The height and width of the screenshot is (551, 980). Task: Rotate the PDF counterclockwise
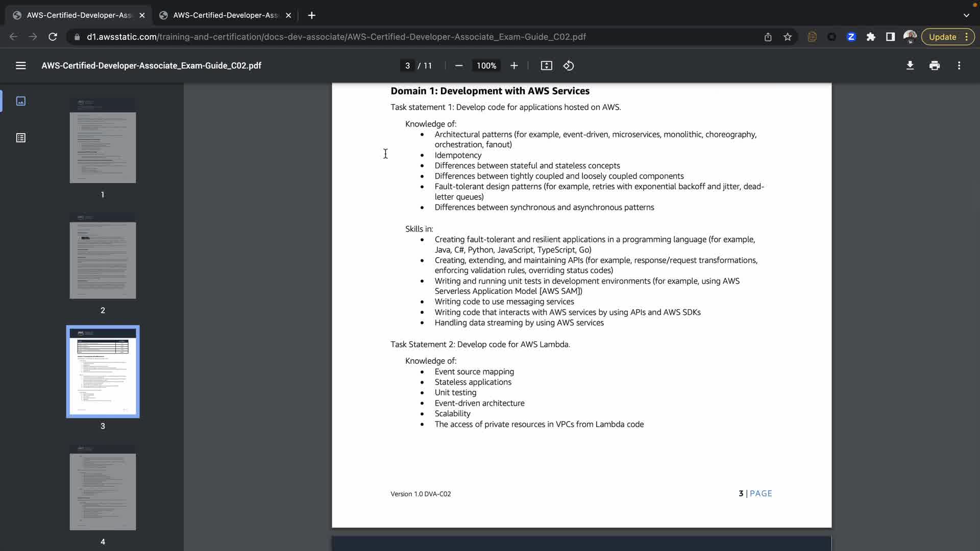point(569,66)
